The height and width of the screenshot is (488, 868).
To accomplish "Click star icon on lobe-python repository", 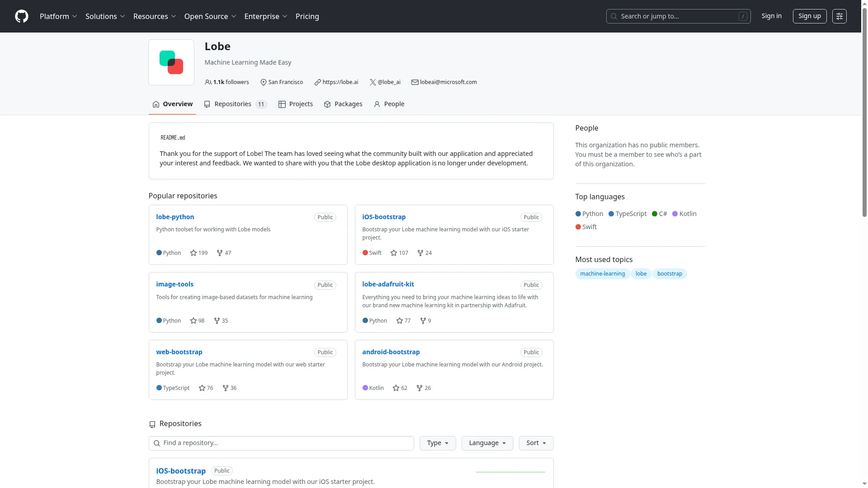I will (x=193, y=253).
